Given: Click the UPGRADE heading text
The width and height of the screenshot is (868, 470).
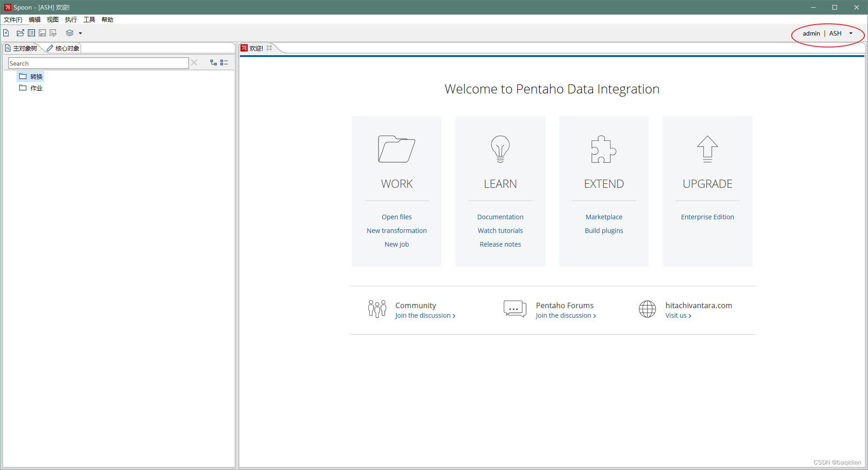Looking at the screenshot, I should click(x=707, y=184).
